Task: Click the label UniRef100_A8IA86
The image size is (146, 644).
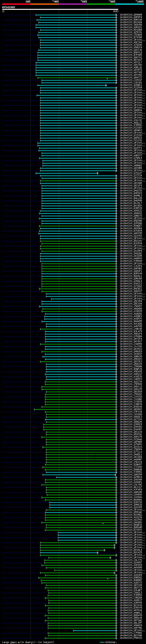Action: [131, 183]
